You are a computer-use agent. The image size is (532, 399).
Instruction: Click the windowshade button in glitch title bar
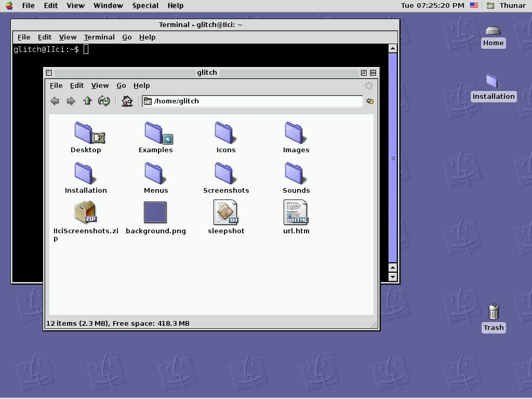[373, 73]
